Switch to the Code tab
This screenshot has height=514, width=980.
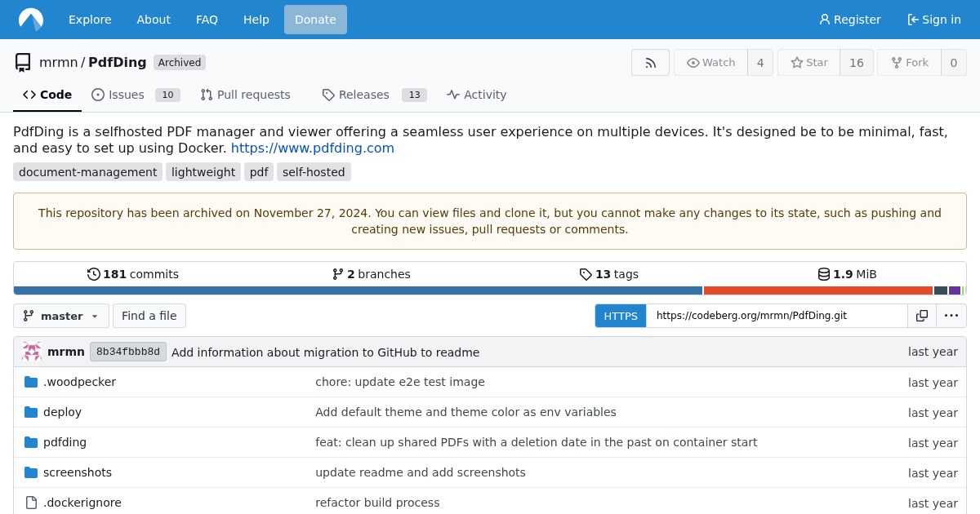pos(47,95)
